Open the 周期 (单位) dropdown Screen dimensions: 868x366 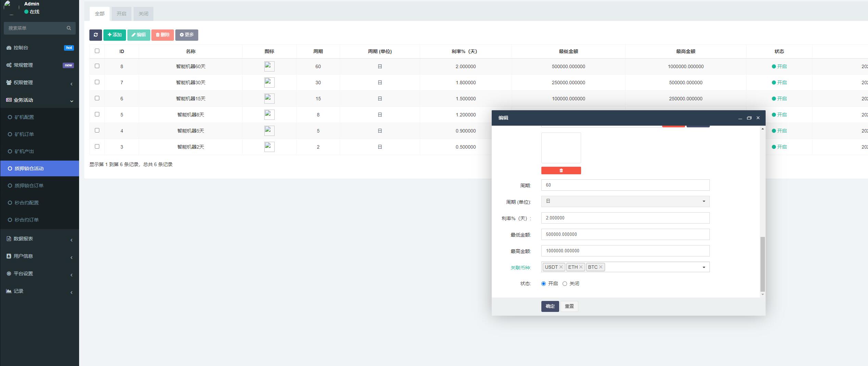coord(625,201)
